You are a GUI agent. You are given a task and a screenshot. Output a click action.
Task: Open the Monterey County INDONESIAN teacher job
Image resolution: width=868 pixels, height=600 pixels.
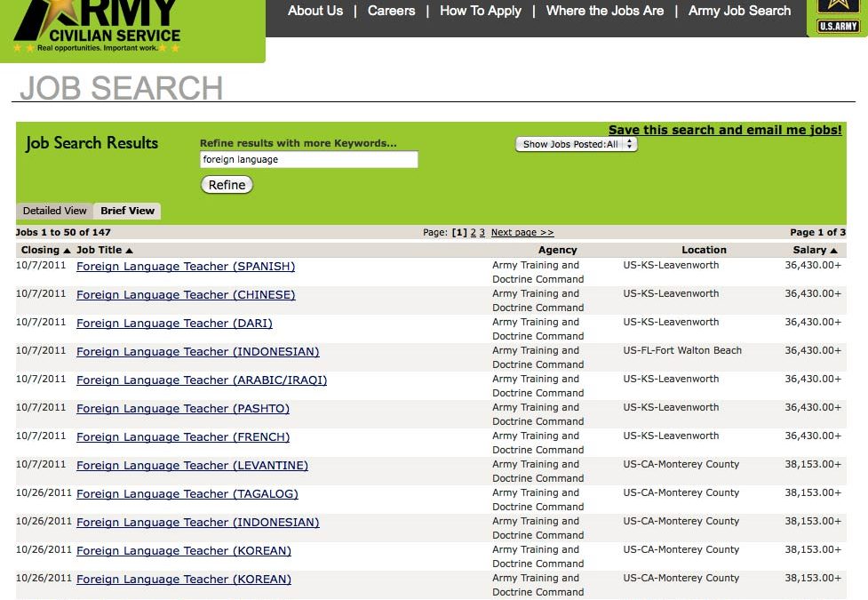click(x=197, y=523)
